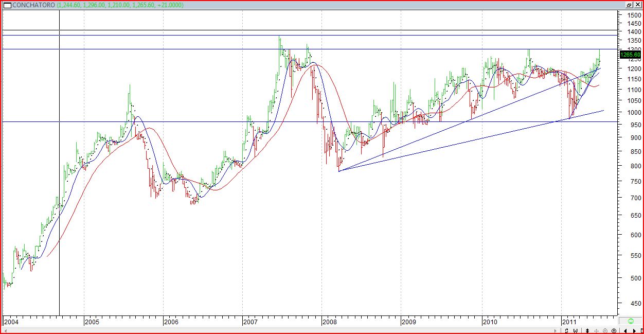Image resolution: width=644 pixels, height=334 pixels.
Task: Click the 2010 year label
Action: coord(490,322)
